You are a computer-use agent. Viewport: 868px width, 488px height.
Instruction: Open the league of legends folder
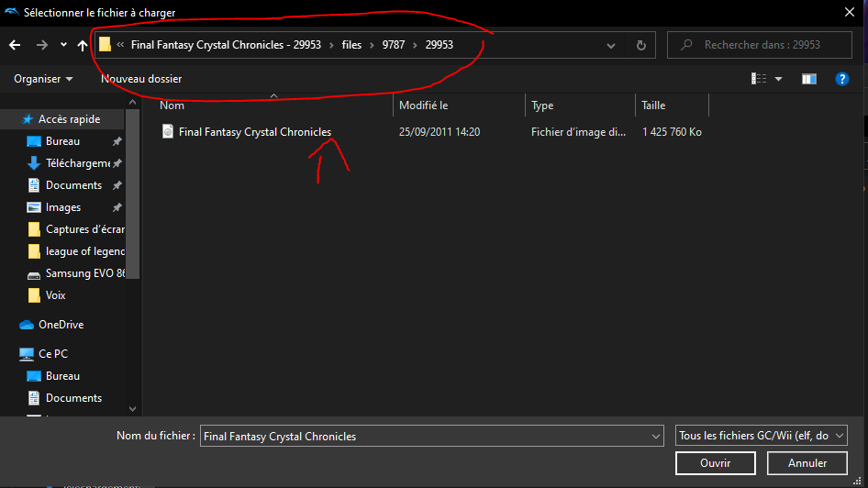pyautogui.click(x=84, y=251)
